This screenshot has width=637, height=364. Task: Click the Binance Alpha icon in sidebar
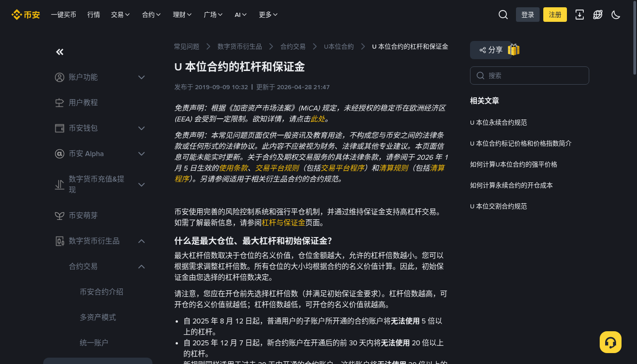click(60, 154)
